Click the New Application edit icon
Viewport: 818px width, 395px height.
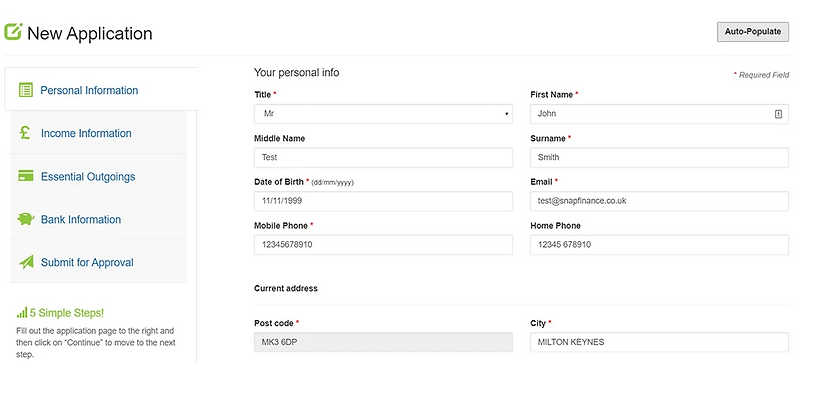(13, 31)
